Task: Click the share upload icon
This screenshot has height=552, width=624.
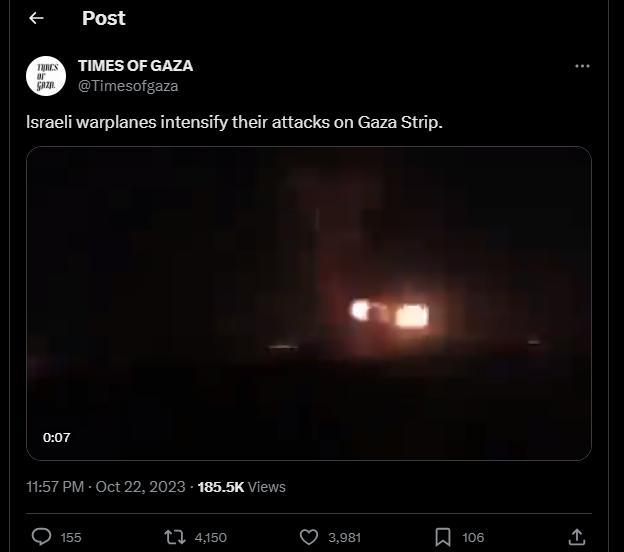Action: [577, 537]
